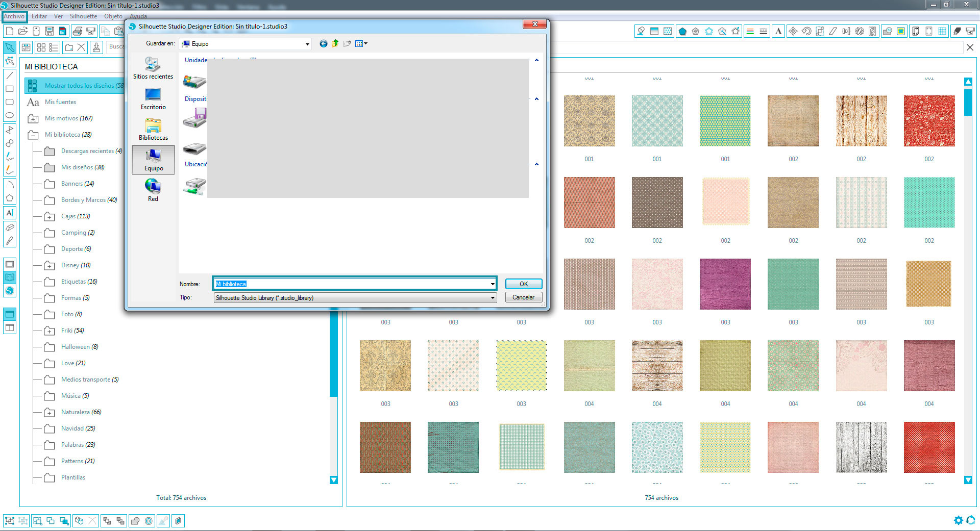Click the pattern grid scroll down arrow
Image resolution: width=980 pixels, height=531 pixels.
[x=968, y=480]
